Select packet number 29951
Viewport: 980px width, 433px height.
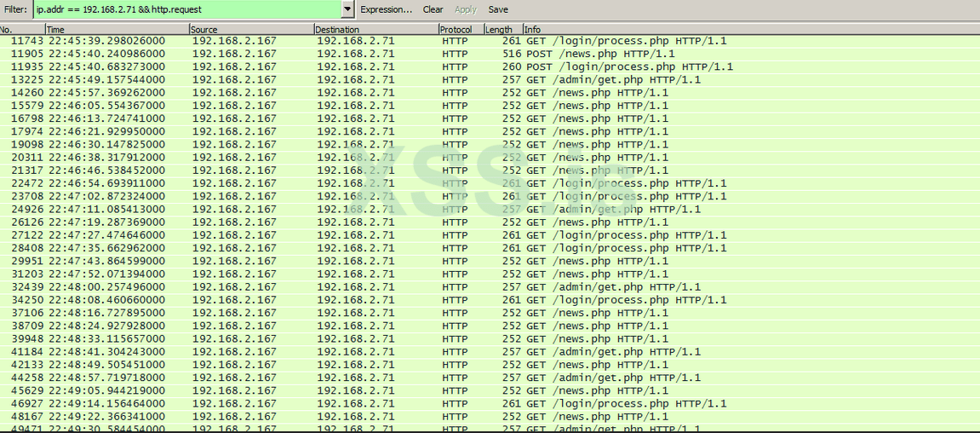tap(490, 261)
